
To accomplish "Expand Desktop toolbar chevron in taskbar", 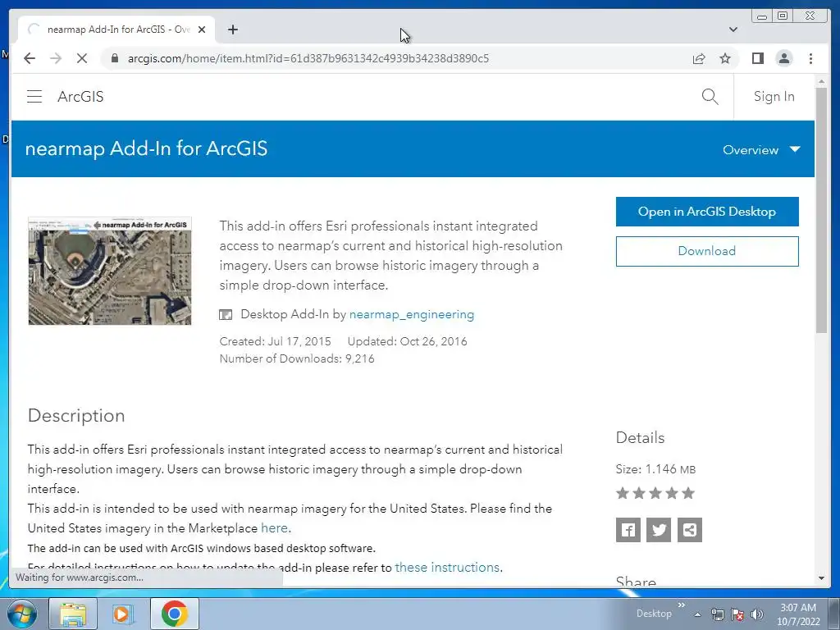I will click(682, 605).
